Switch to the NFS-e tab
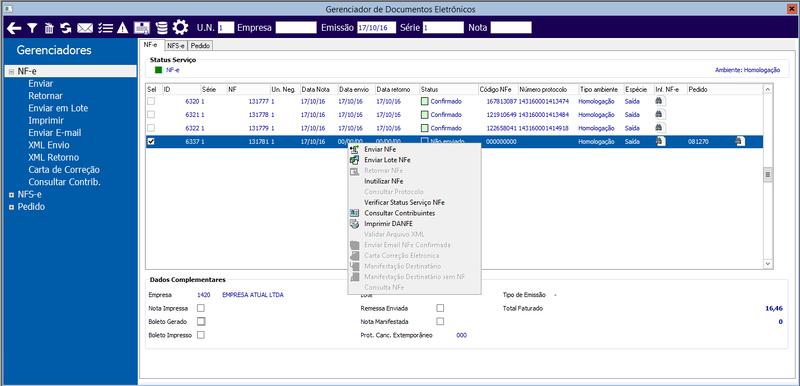800x386 pixels. (176, 46)
